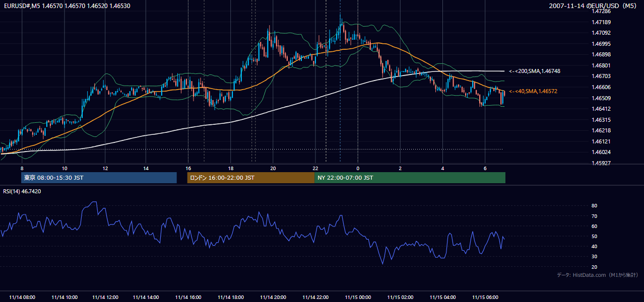
Task: Click price axis value 1.46995
Action: (x=601, y=44)
